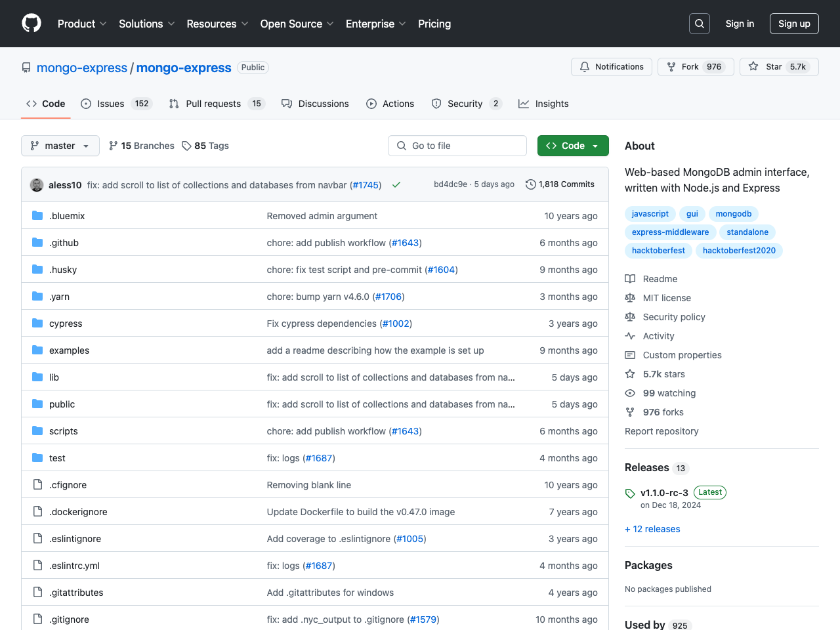The height and width of the screenshot is (630, 840).
Task: Click the javascript topic tag
Action: point(650,214)
